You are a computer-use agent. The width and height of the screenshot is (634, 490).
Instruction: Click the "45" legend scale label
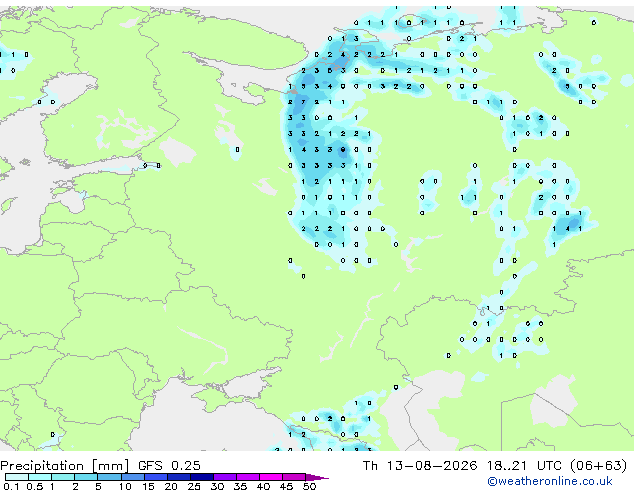(286, 486)
